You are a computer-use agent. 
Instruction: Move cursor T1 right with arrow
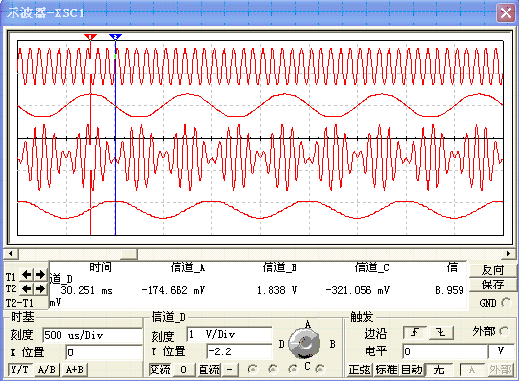coord(40,275)
